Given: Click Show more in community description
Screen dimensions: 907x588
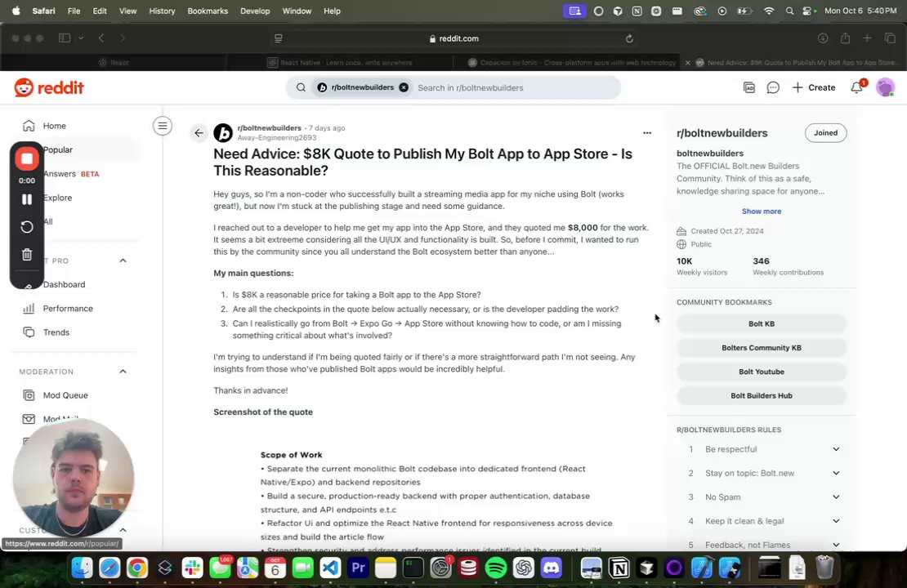Looking at the screenshot, I should point(762,211).
